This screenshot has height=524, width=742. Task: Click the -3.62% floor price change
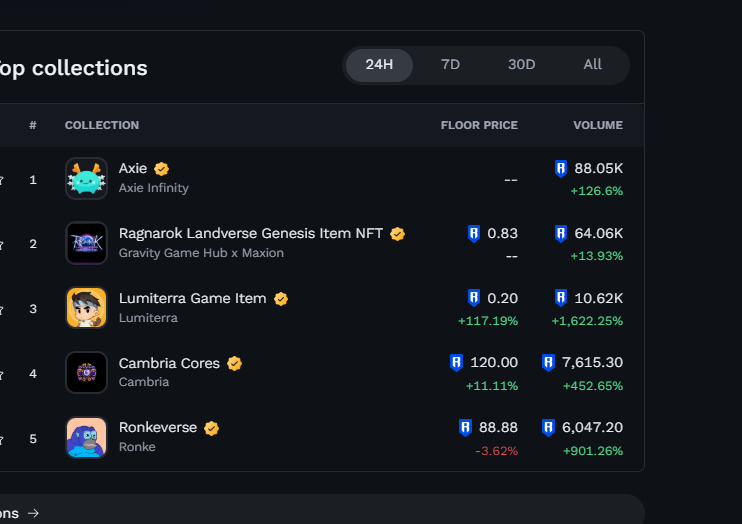tap(496, 451)
